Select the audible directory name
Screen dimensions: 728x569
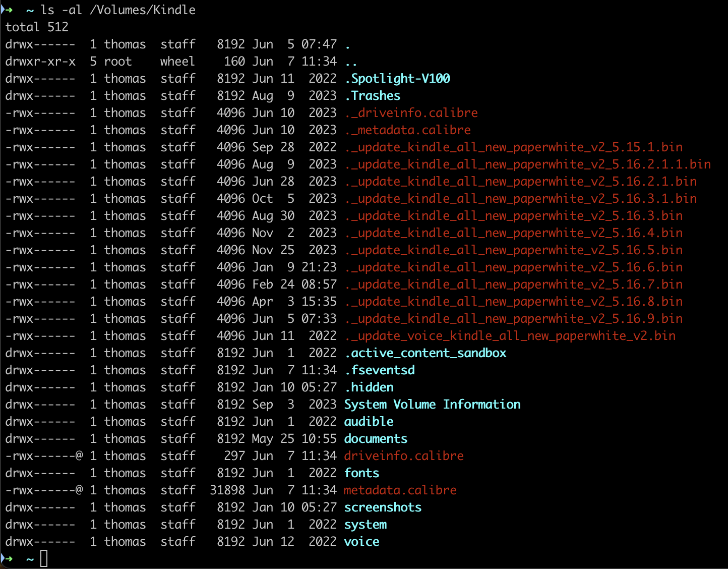pyautogui.click(x=369, y=422)
